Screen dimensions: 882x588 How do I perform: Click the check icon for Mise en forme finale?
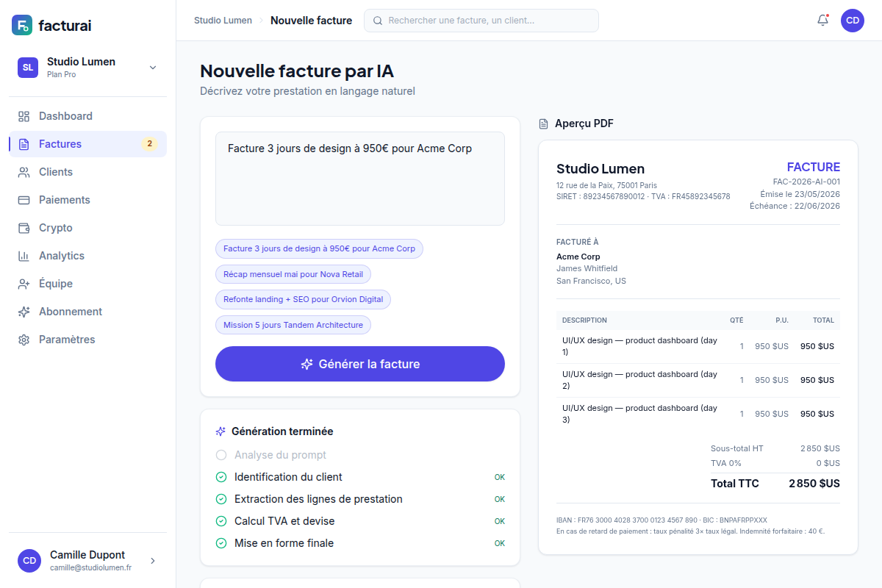(x=221, y=543)
